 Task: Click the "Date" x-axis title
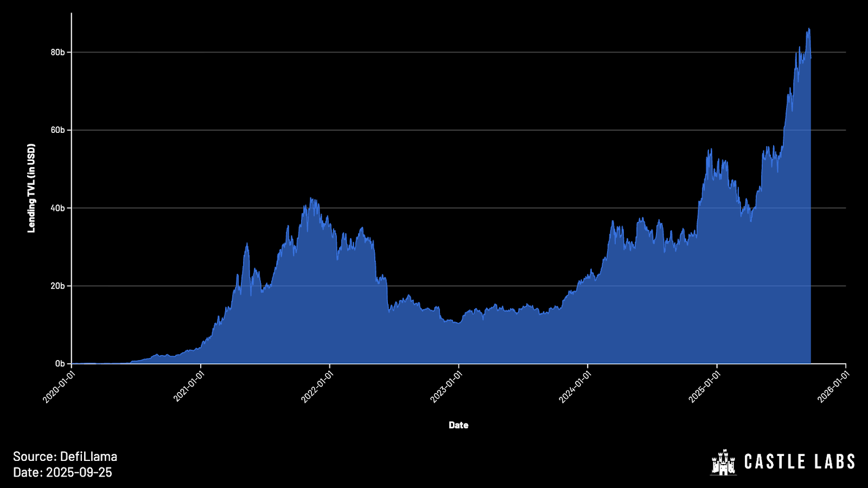(458, 425)
